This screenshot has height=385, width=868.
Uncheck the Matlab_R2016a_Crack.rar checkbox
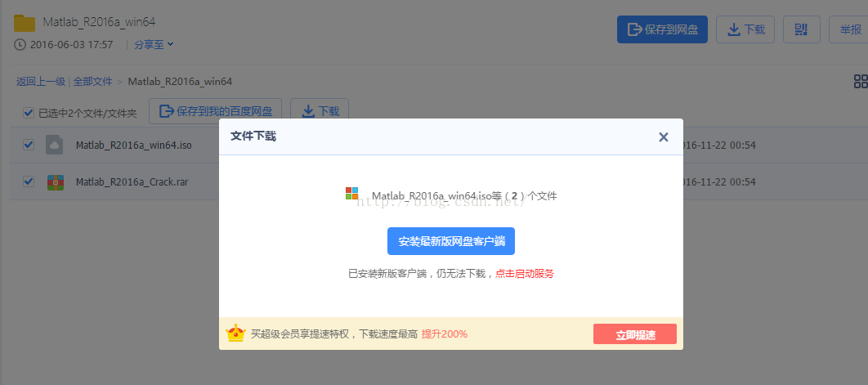point(29,181)
